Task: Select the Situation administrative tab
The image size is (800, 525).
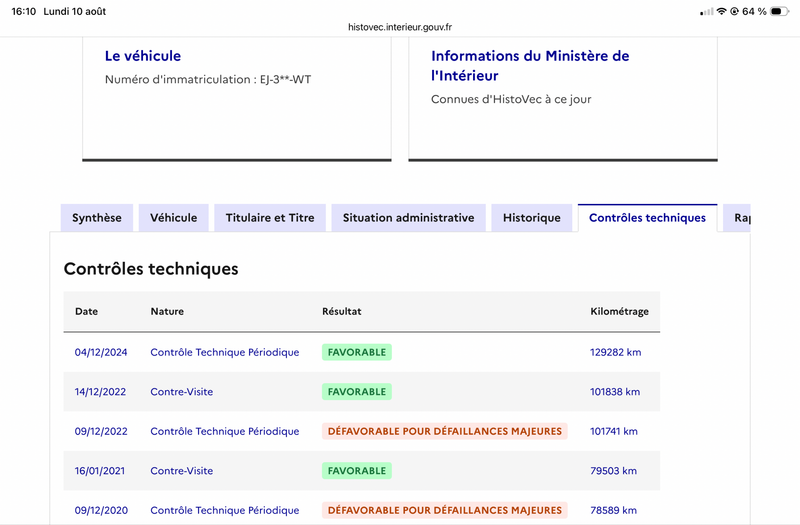Action: 408,218
